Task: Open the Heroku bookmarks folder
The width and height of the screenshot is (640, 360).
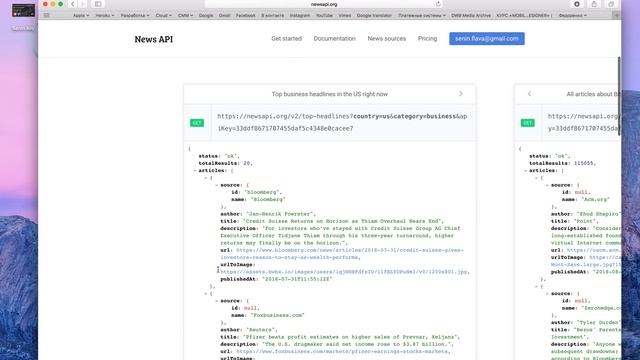Action: click(x=104, y=16)
